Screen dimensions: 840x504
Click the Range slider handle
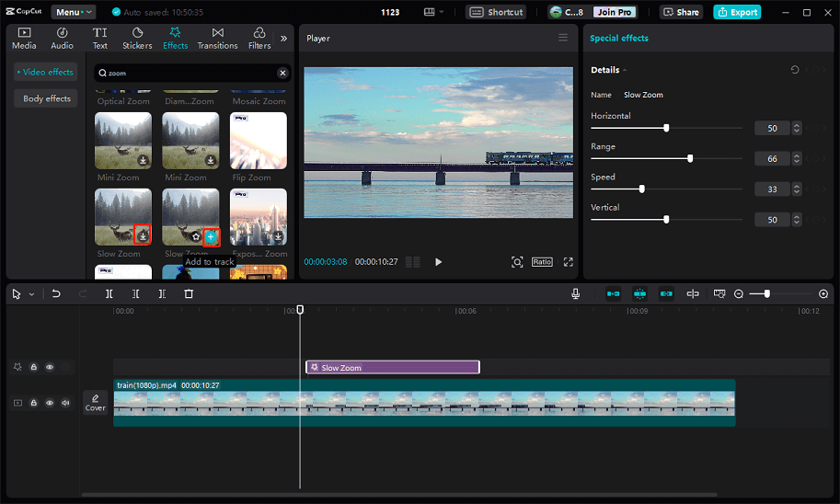[x=690, y=158]
